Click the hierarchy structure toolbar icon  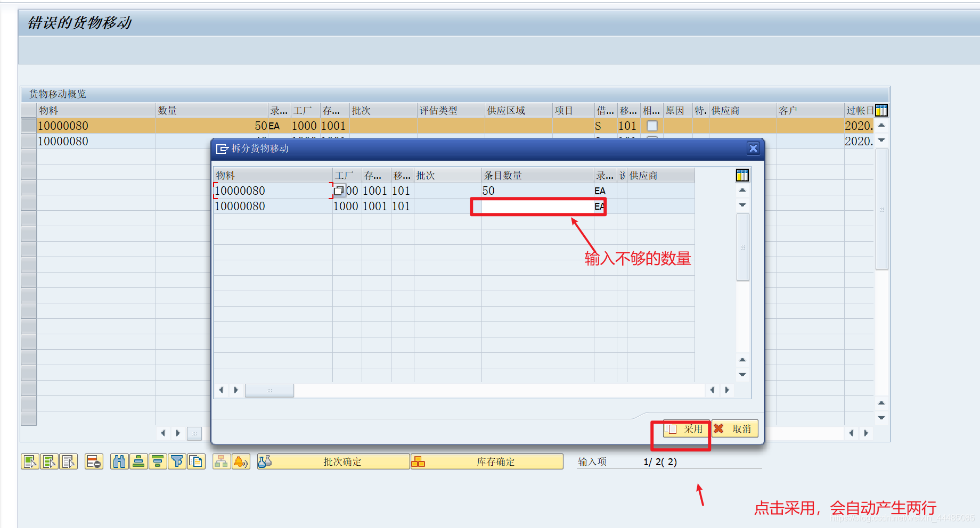click(221, 461)
